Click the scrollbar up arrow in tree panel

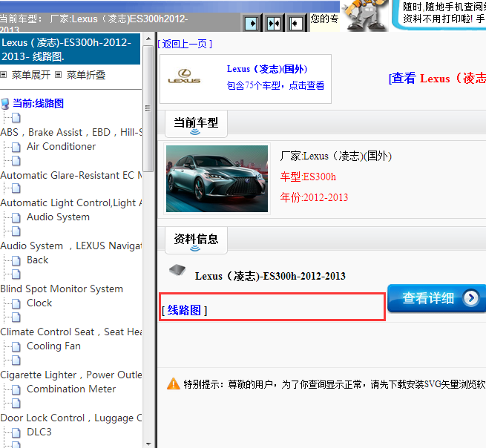click(148, 39)
